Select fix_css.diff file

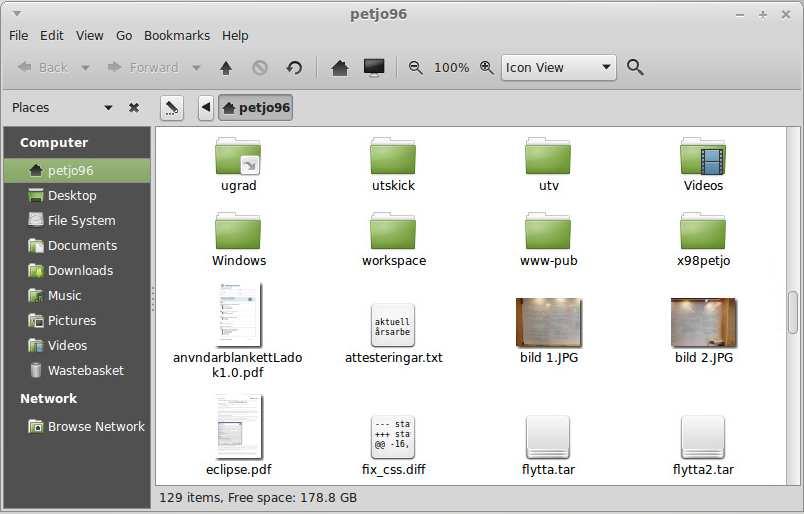[x=393, y=445]
